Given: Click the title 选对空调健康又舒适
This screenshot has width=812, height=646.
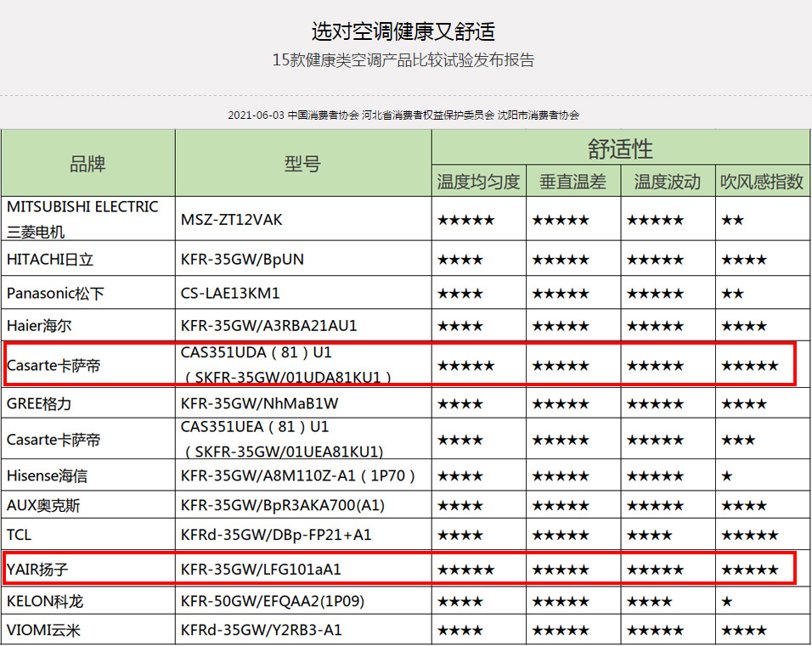Looking at the screenshot, I should point(403,31).
